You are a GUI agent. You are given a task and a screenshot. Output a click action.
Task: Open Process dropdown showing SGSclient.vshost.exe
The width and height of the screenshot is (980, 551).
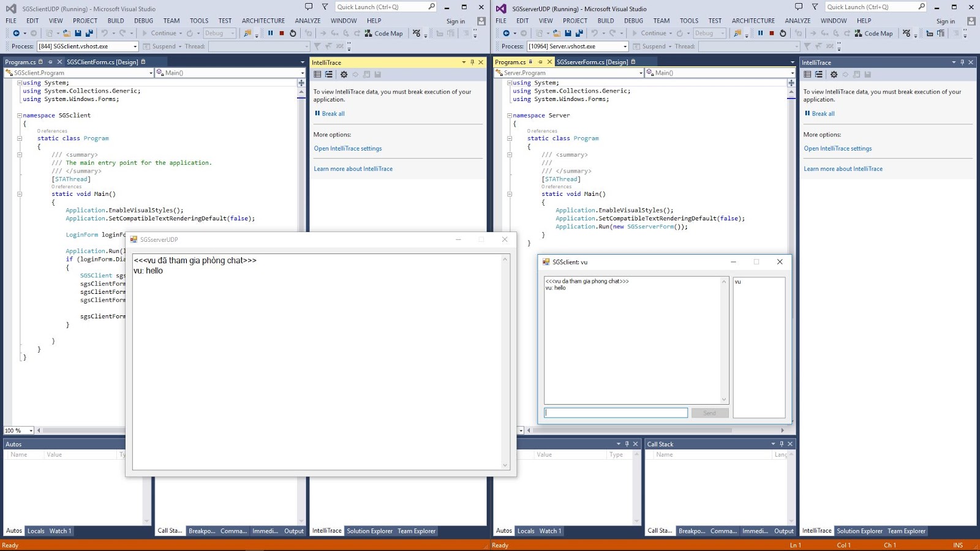(135, 47)
